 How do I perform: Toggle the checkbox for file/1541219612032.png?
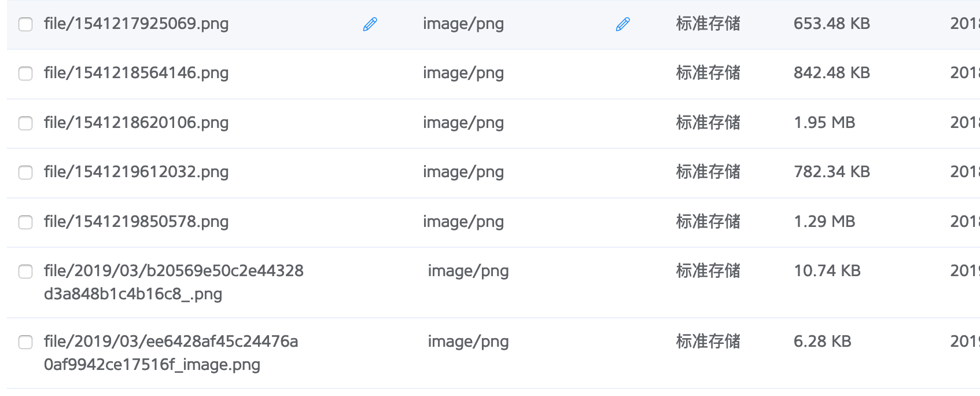[x=25, y=173]
